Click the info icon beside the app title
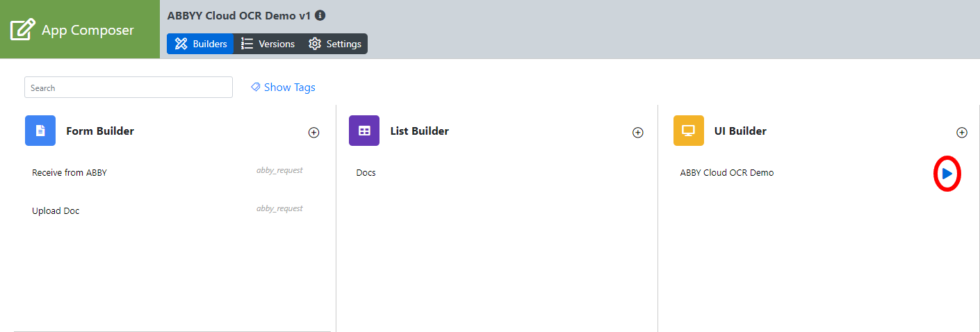Image resolution: width=980 pixels, height=332 pixels. [x=320, y=15]
